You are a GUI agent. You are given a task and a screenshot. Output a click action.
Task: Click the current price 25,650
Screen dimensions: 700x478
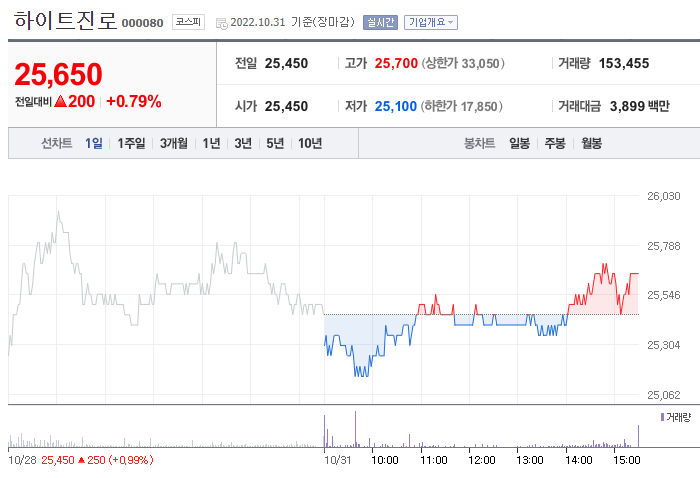58,74
